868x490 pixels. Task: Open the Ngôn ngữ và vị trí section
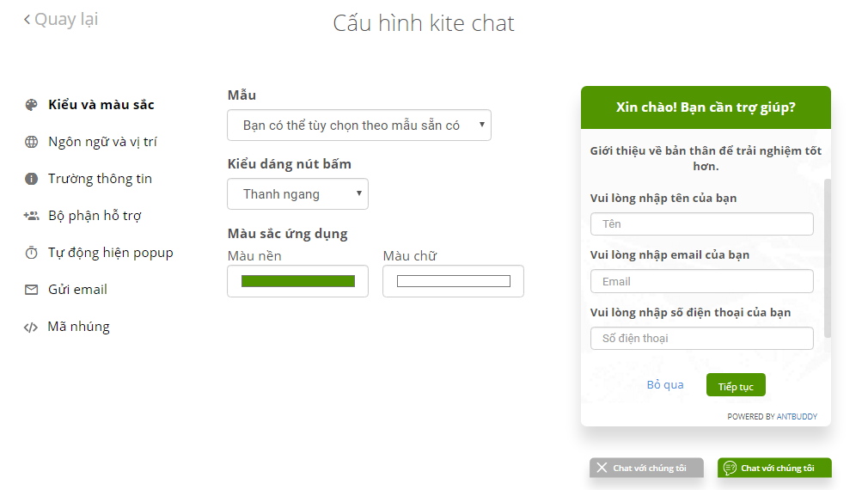point(102,142)
